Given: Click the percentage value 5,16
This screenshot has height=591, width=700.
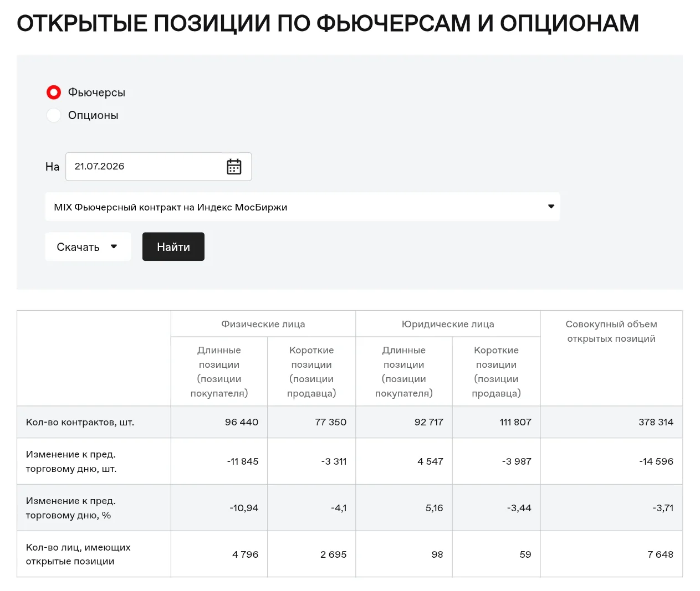Looking at the screenshot, I should click(x=435, y=508).
